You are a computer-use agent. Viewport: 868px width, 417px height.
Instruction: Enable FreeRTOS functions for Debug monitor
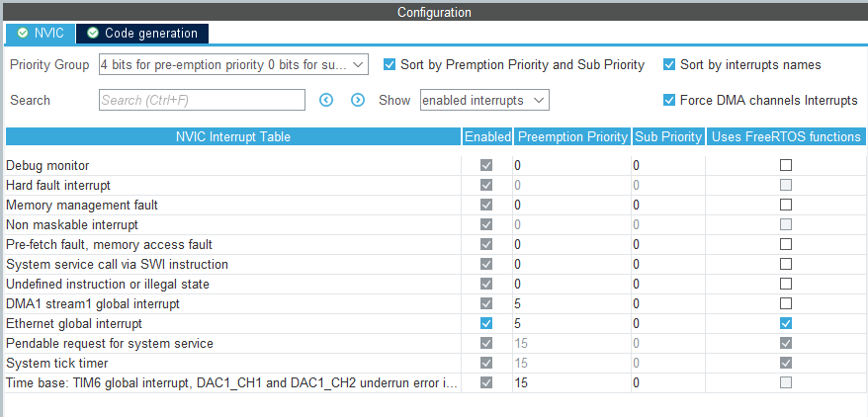coord(786,165)
